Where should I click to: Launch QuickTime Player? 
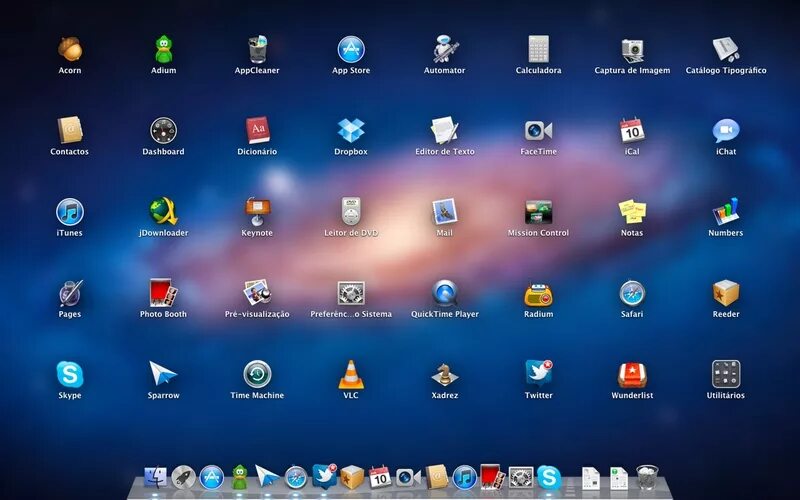[x=444, y=293]
